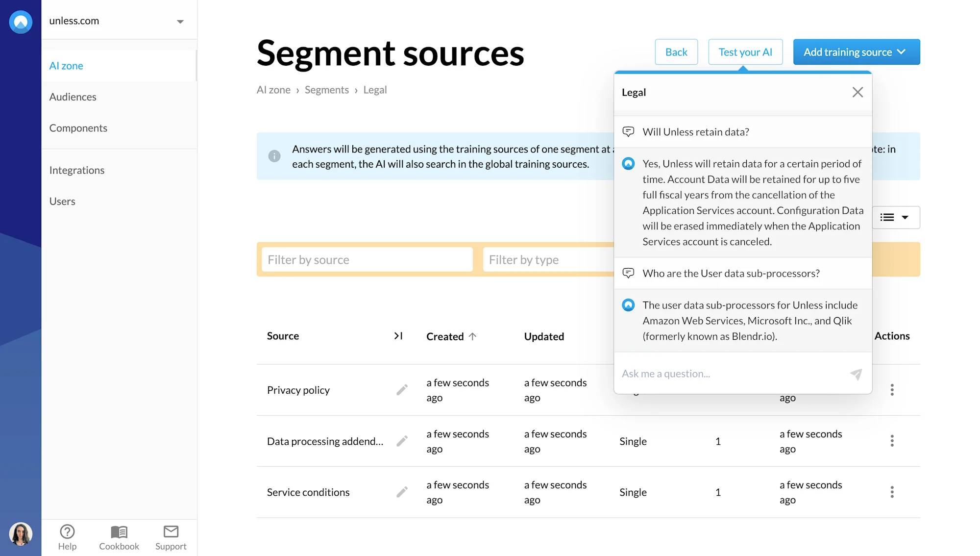Sort the table by the Created column arrow
The image size is (980, 556).
tap(473, 336)
